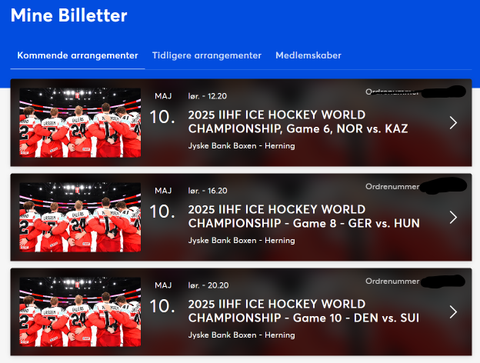The image size is (480, 363).
Task: Click the lør. - 12.20 time label
Action: pos(207,96)
